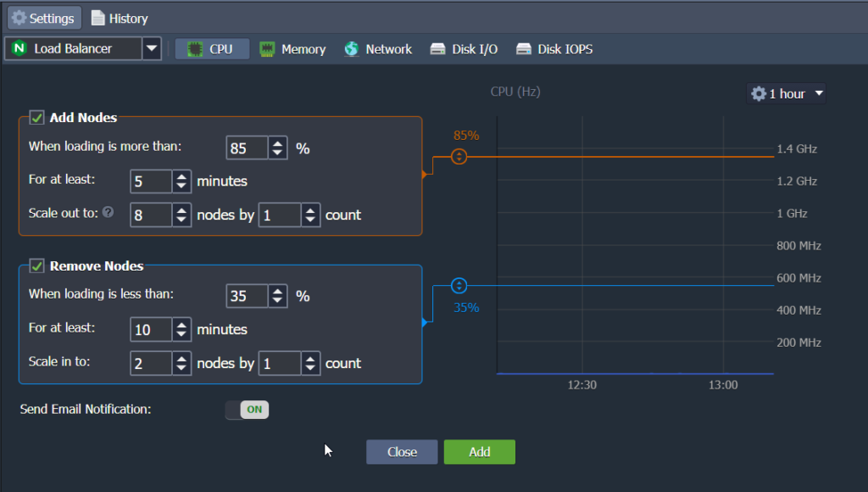Viewport: 868px width, 492px height.
Task: Open the Load Balancer node dropdown
Action: pyautogui.click(x=151, y=48)
